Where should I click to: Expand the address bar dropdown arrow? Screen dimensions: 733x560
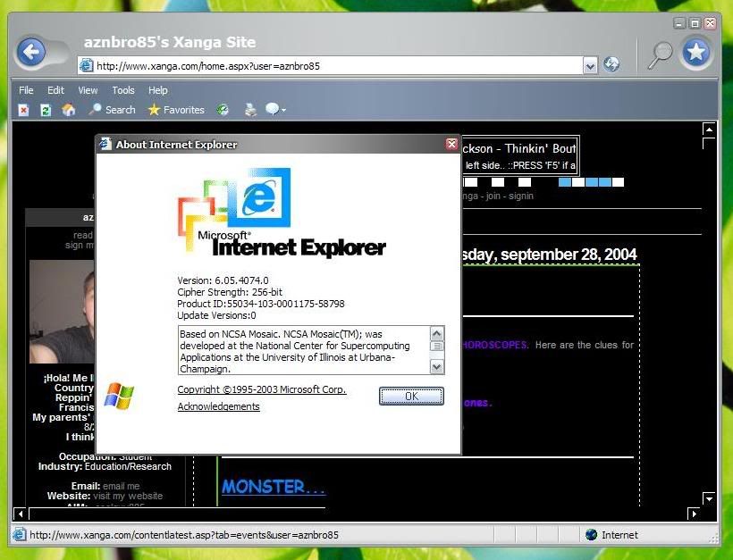590,66
